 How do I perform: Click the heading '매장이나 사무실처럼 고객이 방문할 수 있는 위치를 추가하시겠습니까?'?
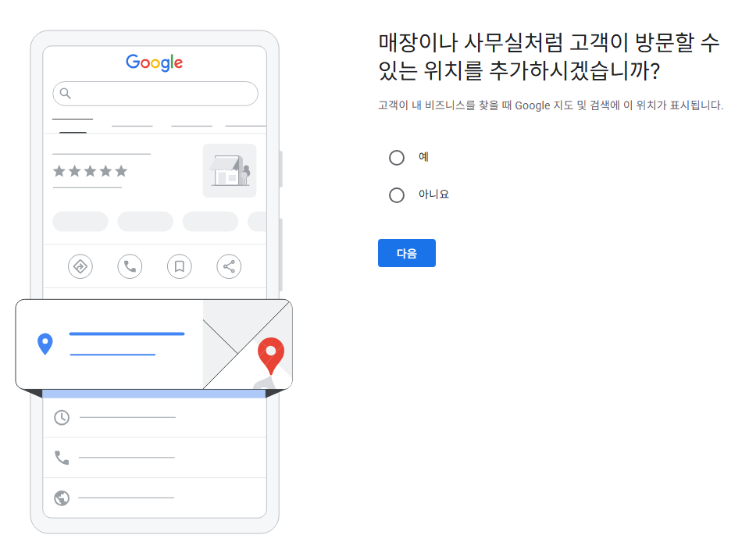pyautogui.click(x=549, y=56)
